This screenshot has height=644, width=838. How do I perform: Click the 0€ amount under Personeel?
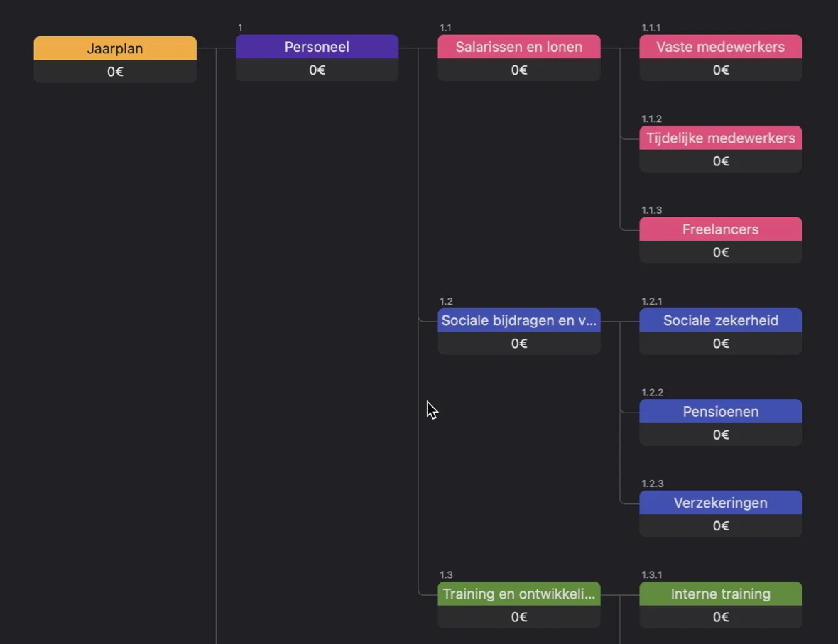317,70
